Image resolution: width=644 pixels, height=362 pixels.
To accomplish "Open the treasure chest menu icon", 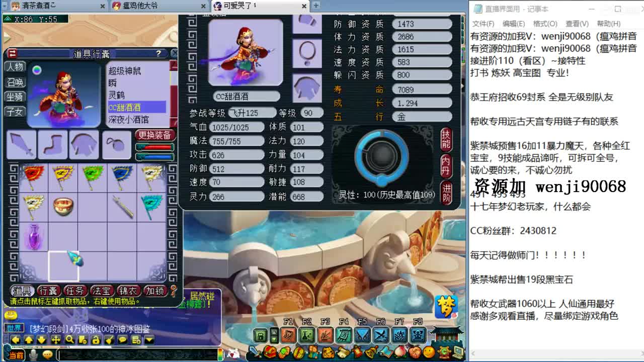I will pyautogui.click(x=271, y=353).
